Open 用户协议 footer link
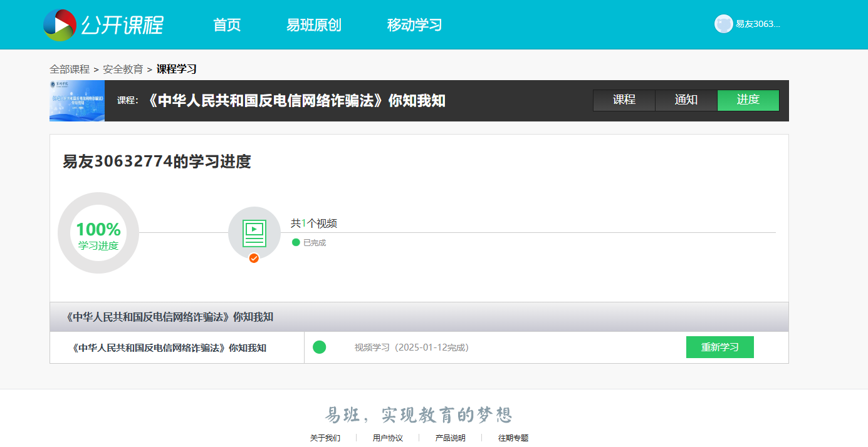 pos(388,438)
